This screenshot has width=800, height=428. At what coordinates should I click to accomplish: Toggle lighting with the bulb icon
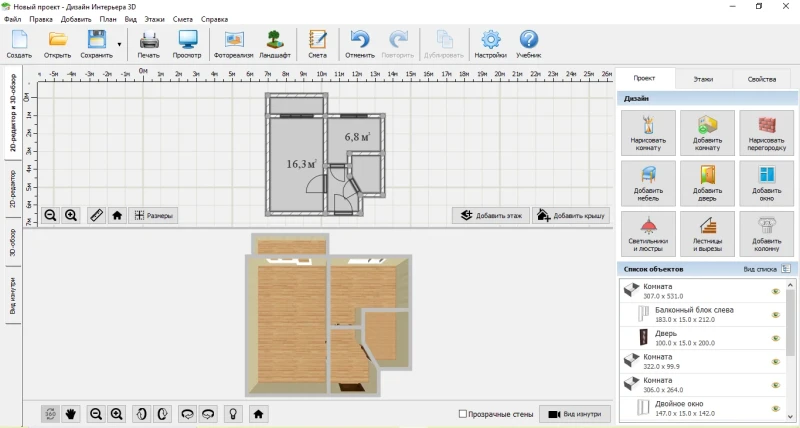click(233, 414)
